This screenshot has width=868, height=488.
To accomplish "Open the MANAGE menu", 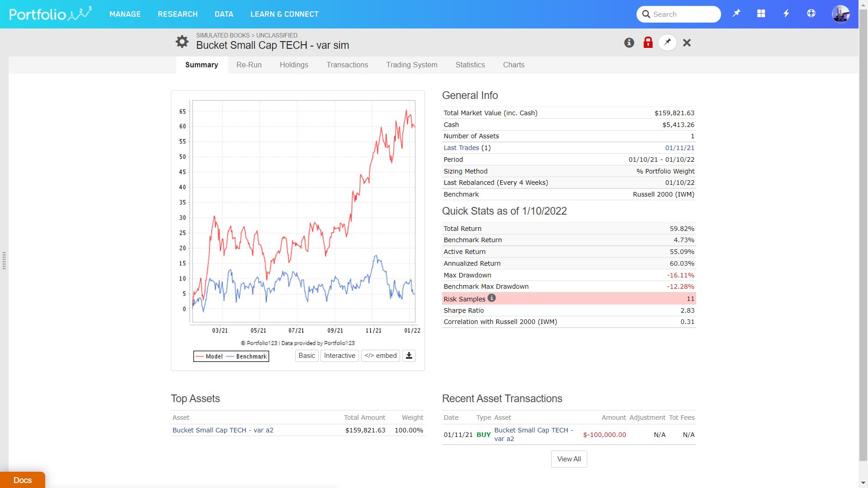I will pos(125,14).
